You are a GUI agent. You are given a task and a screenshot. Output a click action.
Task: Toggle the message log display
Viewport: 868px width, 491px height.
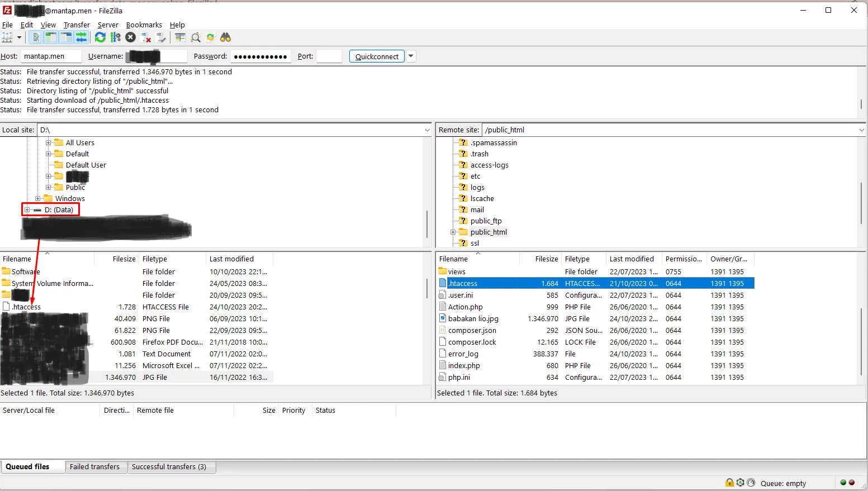coord(36,37)
